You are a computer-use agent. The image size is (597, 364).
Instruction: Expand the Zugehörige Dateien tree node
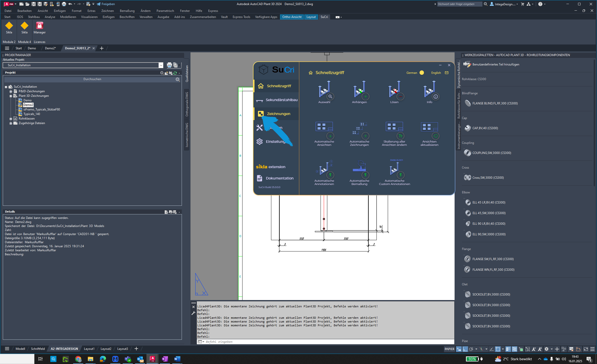11,123
